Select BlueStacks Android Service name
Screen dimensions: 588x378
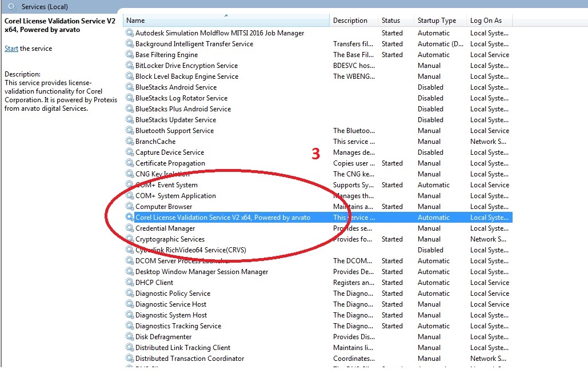(x=176, y=87)
